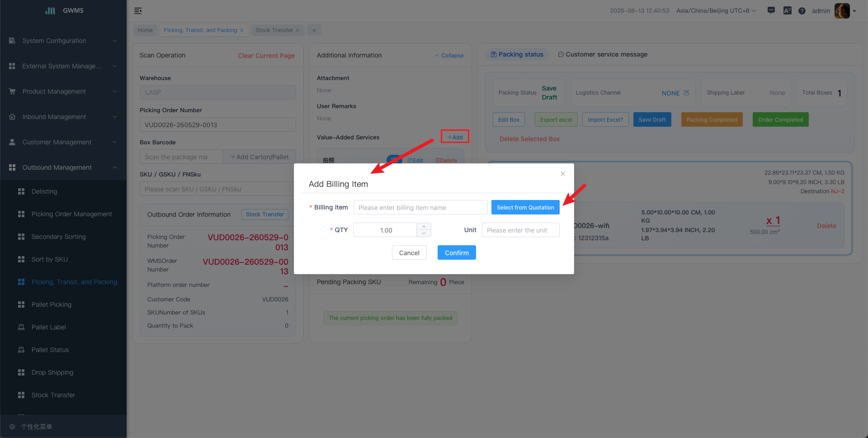868x438 pixels.
Task: Close the Stock Transfer tab
Action: click(297, 30)
